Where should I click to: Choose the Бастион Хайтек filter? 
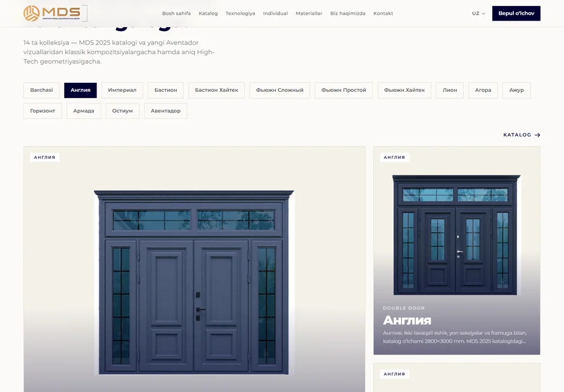point(217,91)
